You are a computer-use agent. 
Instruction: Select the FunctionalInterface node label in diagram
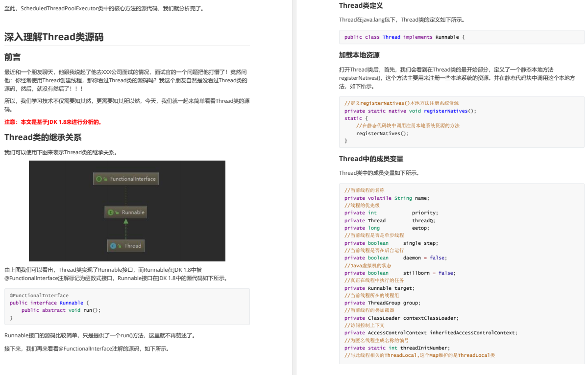[133, 179]
